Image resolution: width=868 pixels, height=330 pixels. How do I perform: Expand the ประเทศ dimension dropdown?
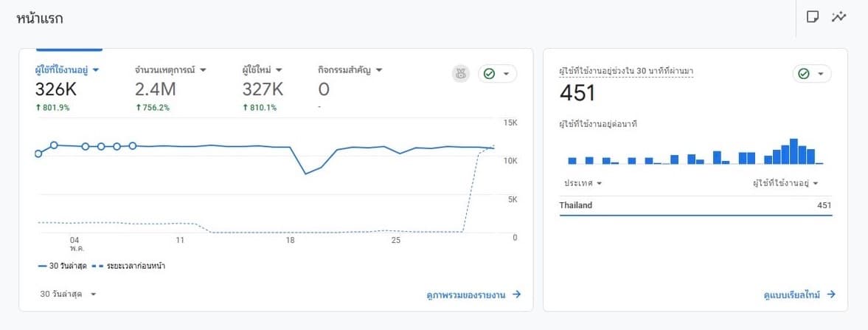[599, 183]
